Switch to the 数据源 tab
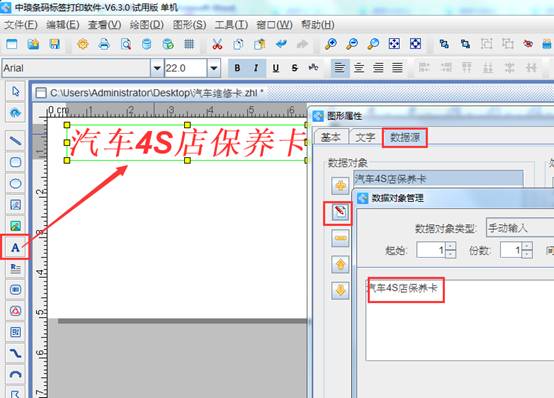554x398 pixels. 405,137
